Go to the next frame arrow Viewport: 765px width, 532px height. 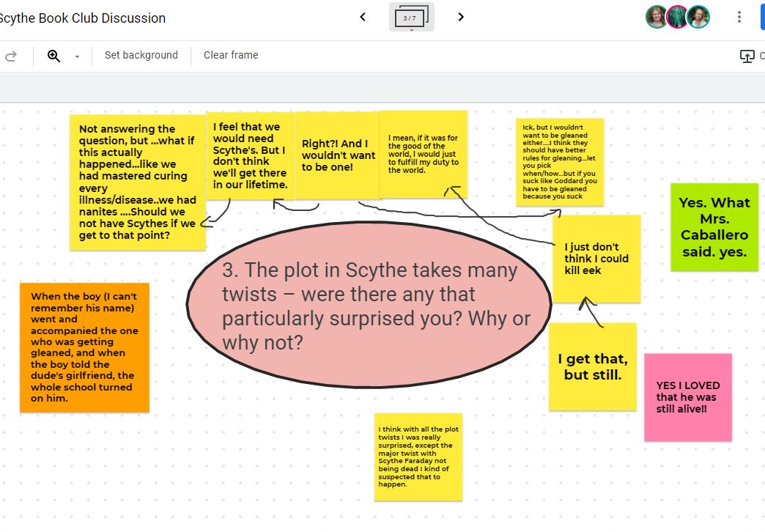click(x=461, y=17)
